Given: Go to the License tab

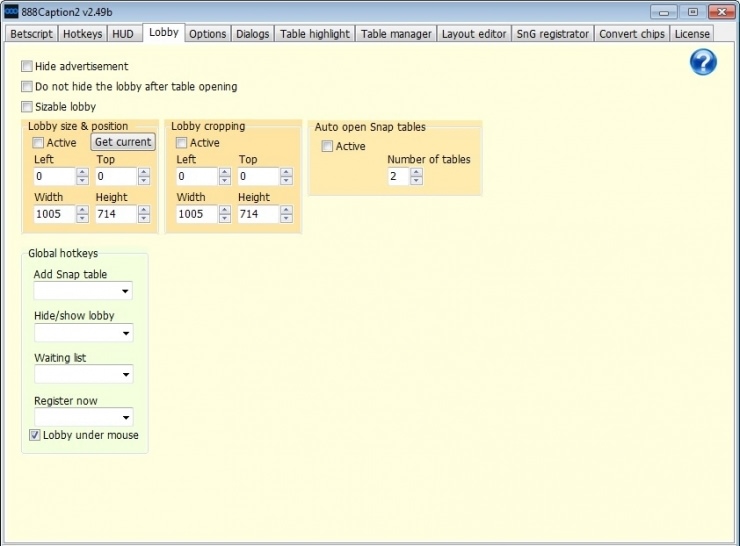Looking at the screenshot, I should click(x=692, y=34).
